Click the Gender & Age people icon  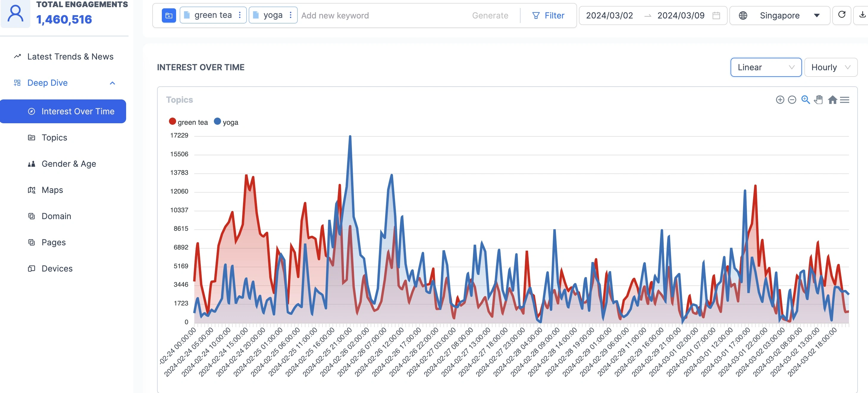point(32,164)
